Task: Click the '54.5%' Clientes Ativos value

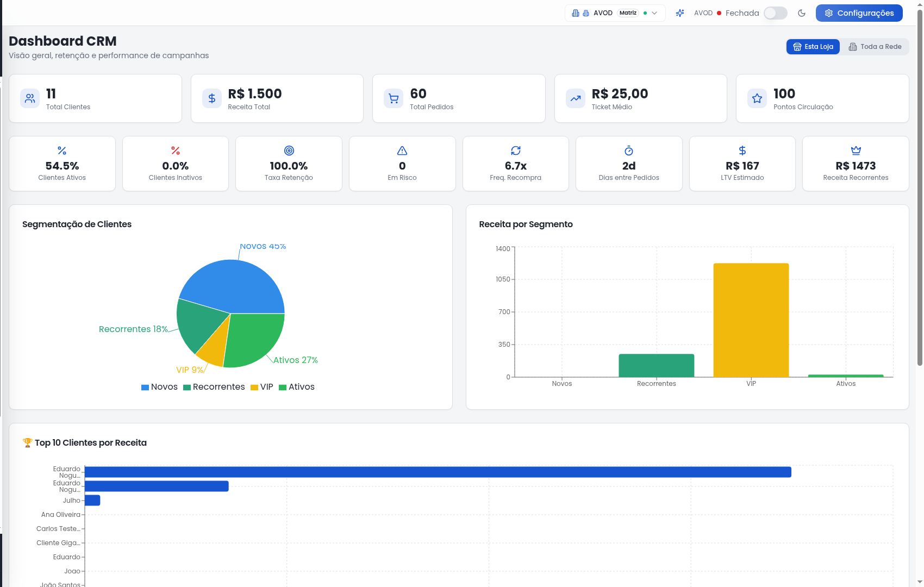Action: coord(62,166)
